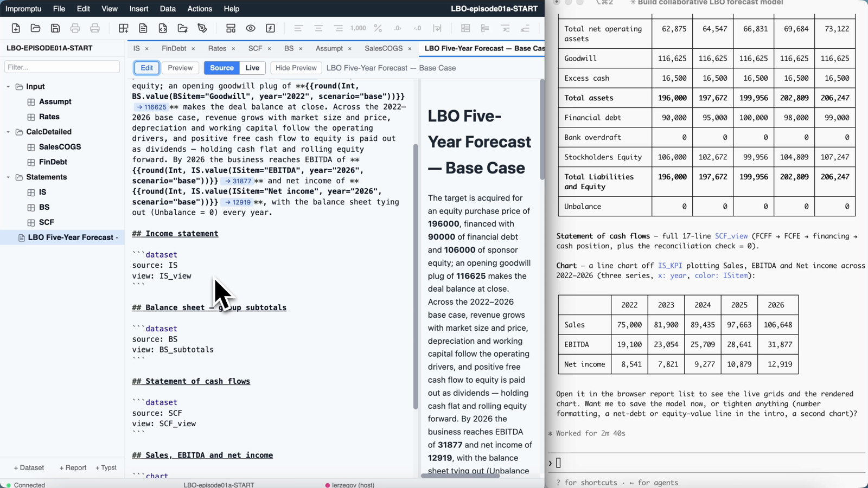
Task: Switch to the Rates tab
Action: pos(217,48)
